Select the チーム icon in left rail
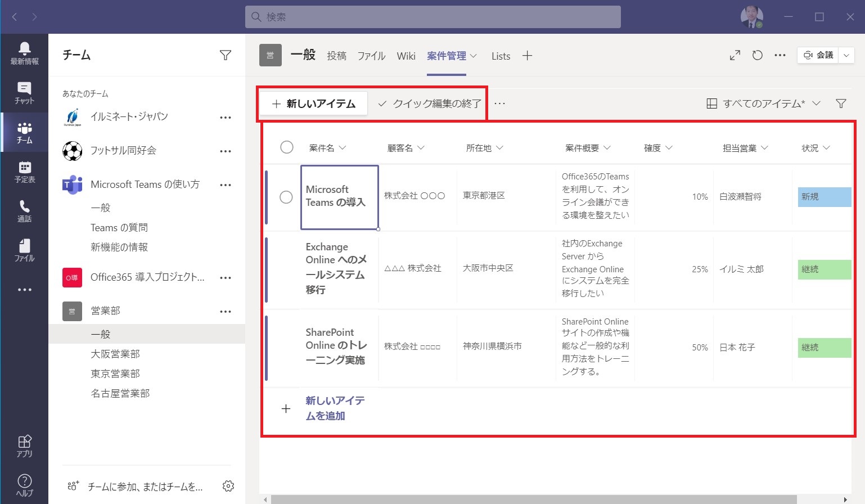 pyautogui.click(x=24, y=132)
